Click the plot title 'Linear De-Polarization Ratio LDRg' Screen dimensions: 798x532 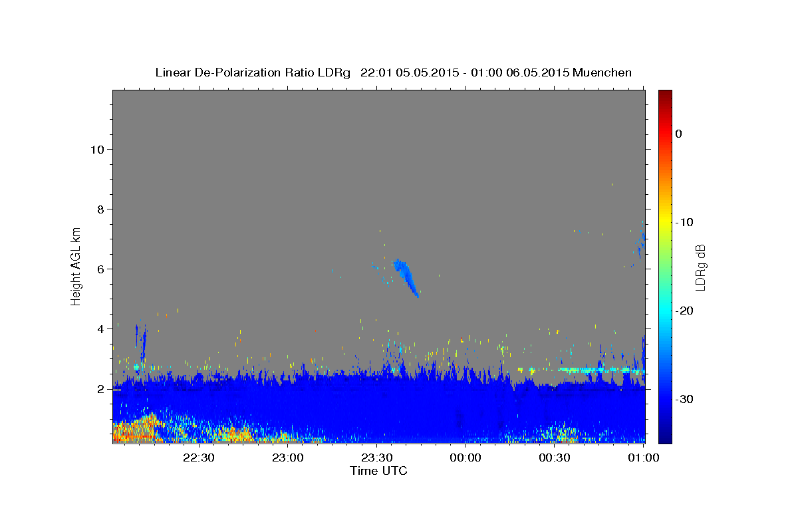pyautogui.click(x=253, y=72)
